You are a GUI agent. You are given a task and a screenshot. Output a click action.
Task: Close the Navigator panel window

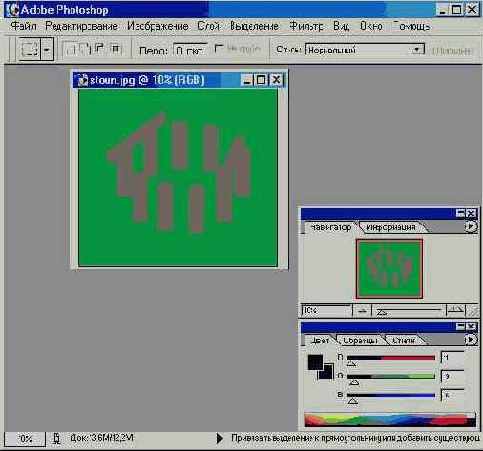point(471,213)
